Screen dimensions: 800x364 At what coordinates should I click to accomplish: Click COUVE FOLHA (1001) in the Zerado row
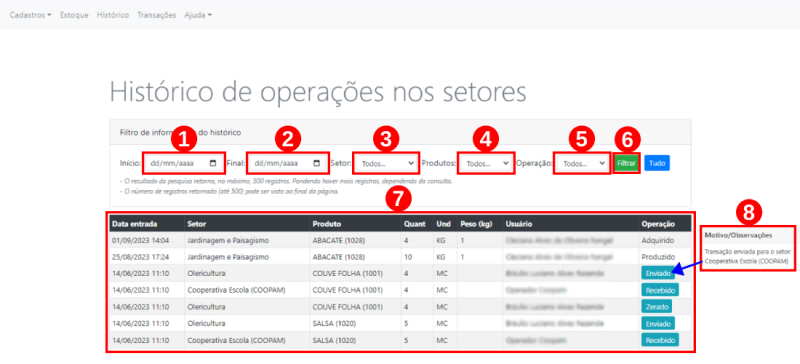[347, 307]
